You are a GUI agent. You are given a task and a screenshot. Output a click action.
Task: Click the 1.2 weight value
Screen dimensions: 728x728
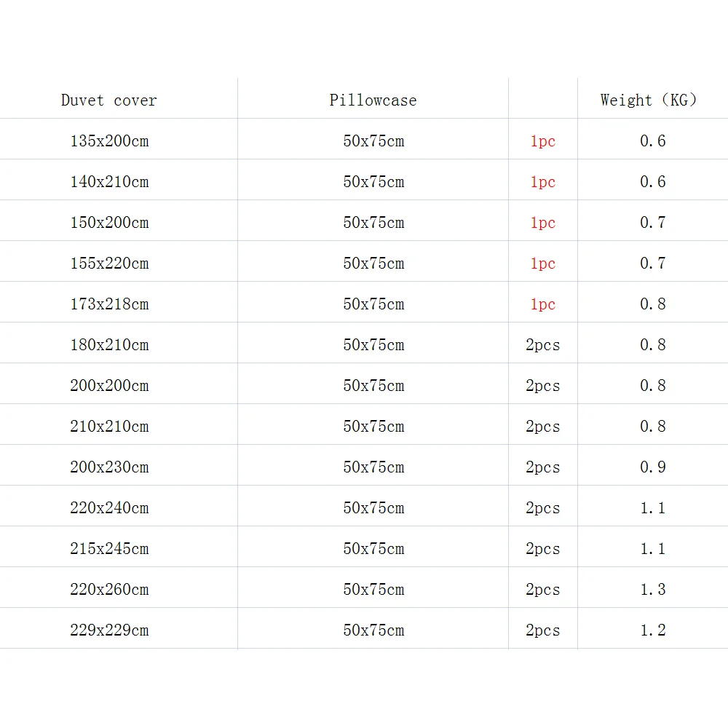(653, 630)
